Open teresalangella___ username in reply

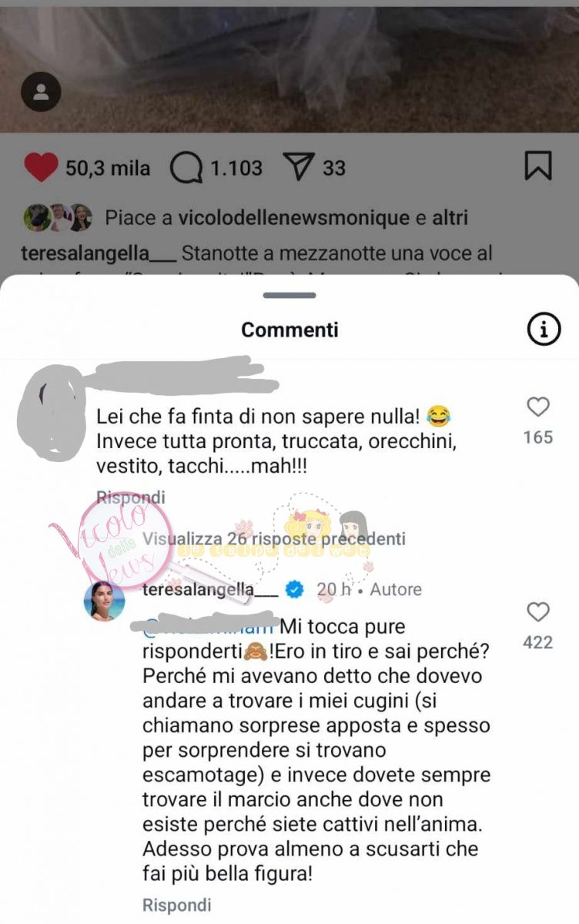tap(211, 590)
